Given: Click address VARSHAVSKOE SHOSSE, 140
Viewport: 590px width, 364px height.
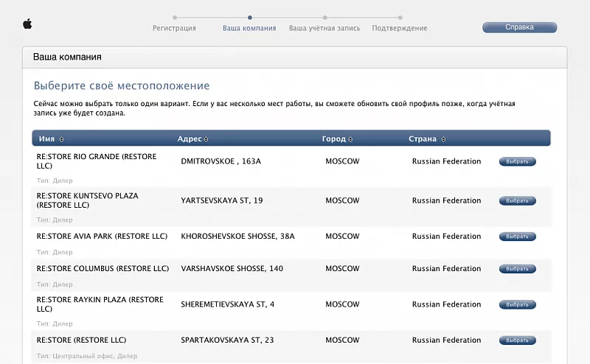Looking at the screenshot, I should [232, 268].
